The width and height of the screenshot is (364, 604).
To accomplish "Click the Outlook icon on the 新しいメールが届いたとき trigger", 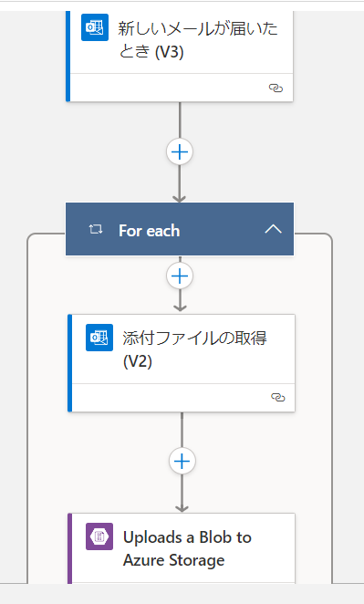I will tap(95, 27).
